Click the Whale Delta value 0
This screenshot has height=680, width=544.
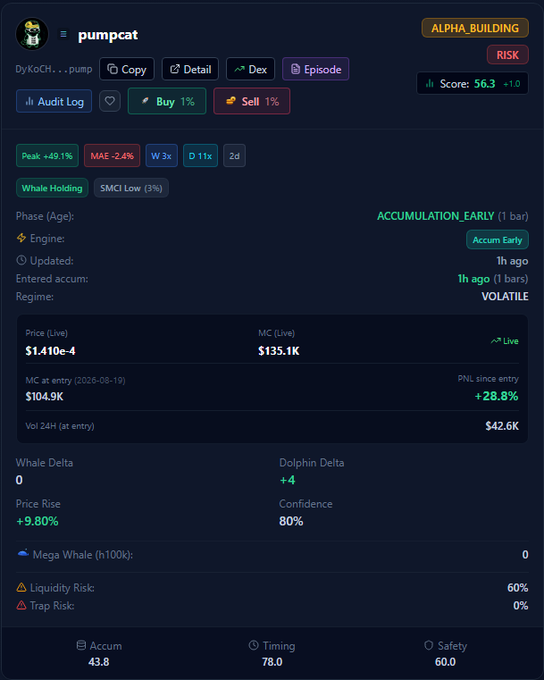point(19,480)
